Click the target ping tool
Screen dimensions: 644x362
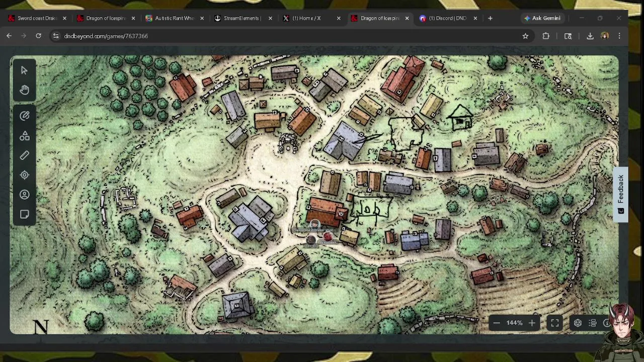click(x=24, y=175)
